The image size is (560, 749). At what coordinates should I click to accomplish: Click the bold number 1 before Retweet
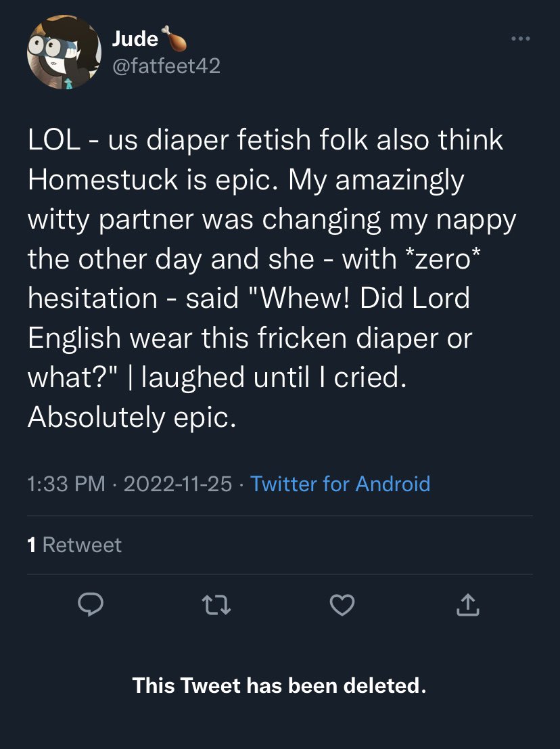point(32,545)
